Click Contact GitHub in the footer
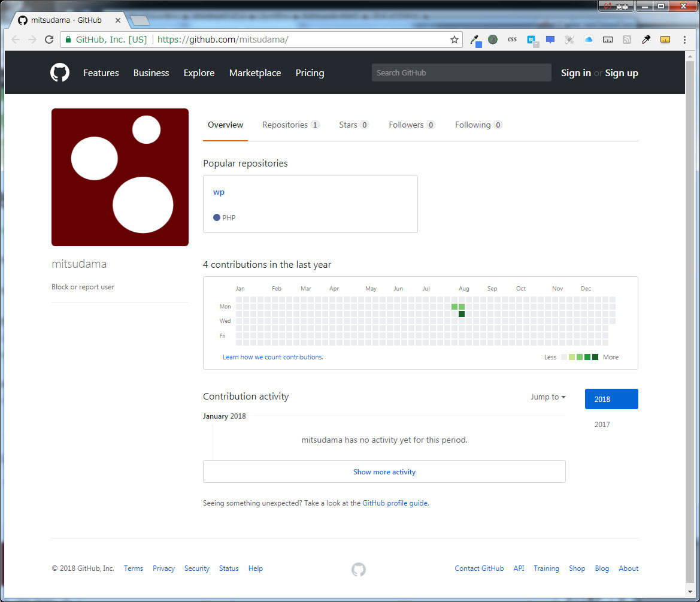700x602 pixels. 479,568
